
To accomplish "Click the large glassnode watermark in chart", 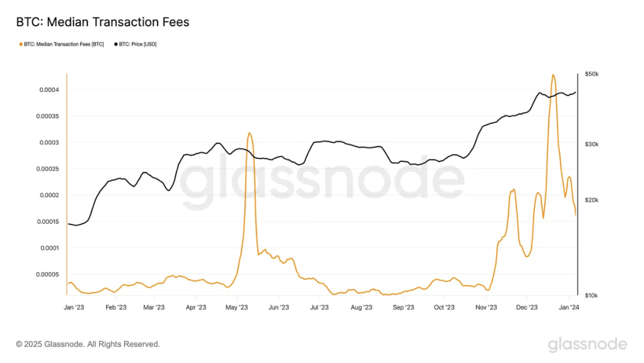I will coord(323,181).
